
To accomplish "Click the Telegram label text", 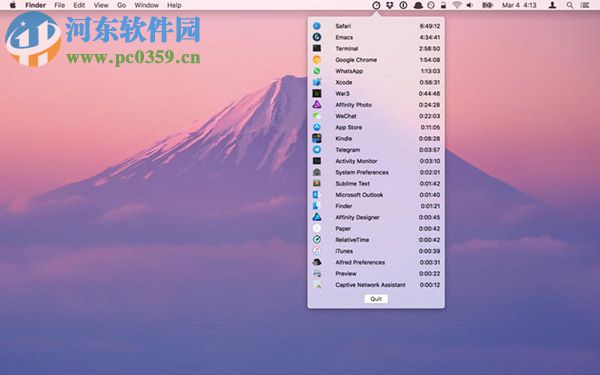I will 347,150.
